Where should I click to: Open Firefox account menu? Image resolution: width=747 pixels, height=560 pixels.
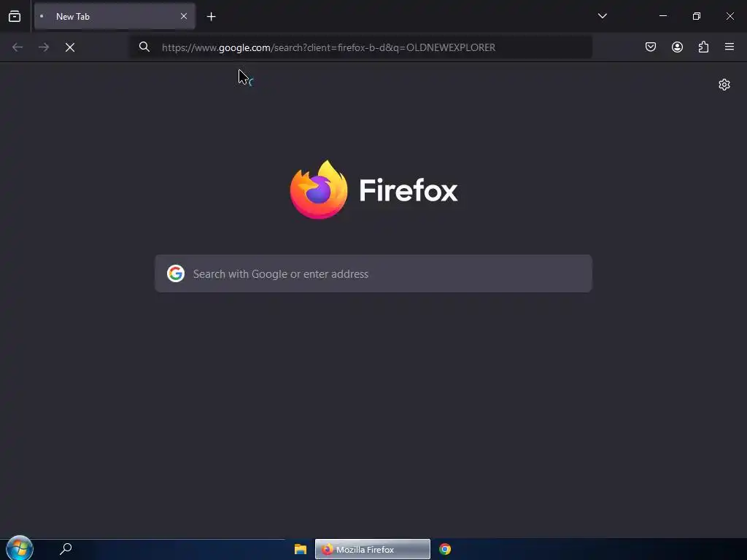pyautogui.click(x=677, y=47)
